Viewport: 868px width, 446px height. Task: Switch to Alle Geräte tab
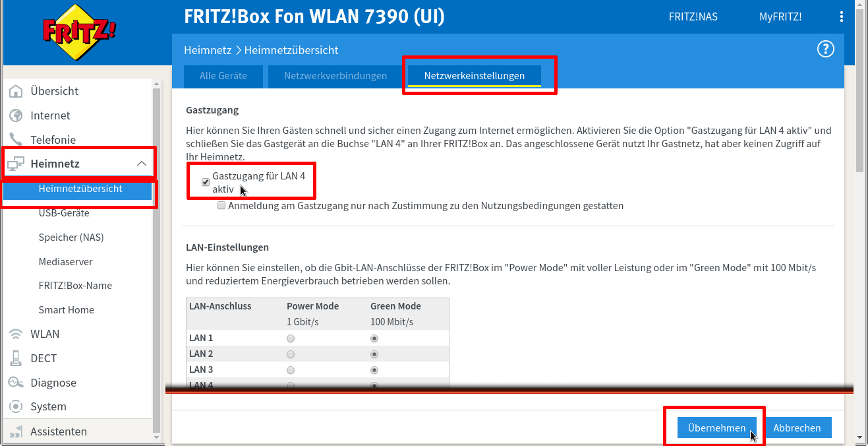223,76
